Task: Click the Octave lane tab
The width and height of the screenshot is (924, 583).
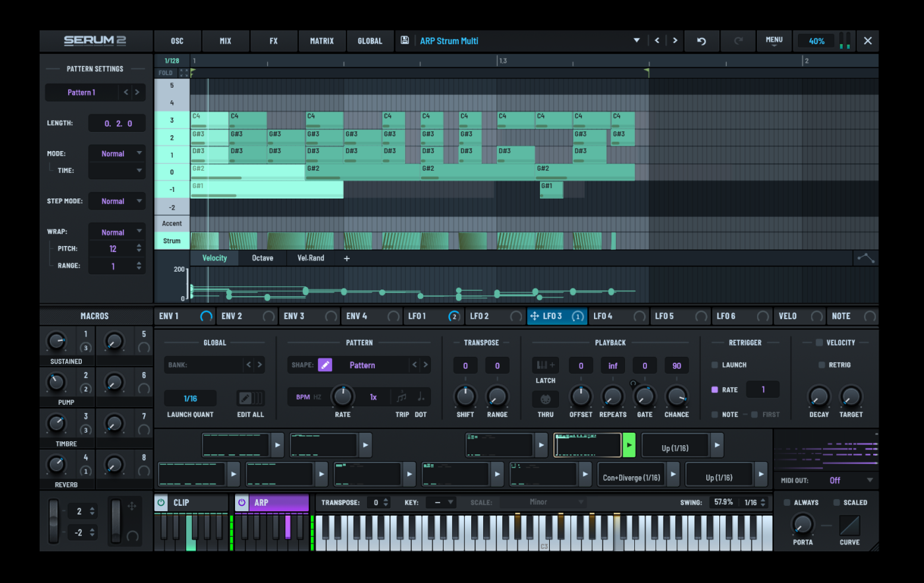Action: (263, 259)
